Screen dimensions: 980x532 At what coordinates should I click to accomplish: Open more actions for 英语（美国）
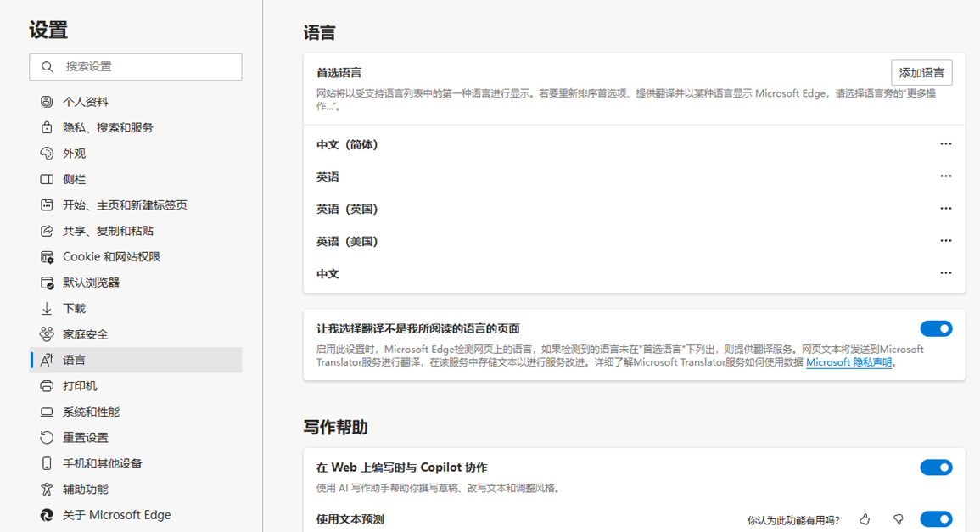(x=945, y=241)
